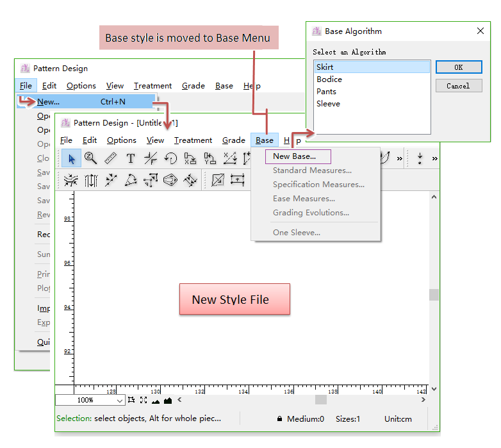The height and width of the screenshot is (448, 501).
Task: Activate the magnifier zoom tool
Action: point(91,158)
